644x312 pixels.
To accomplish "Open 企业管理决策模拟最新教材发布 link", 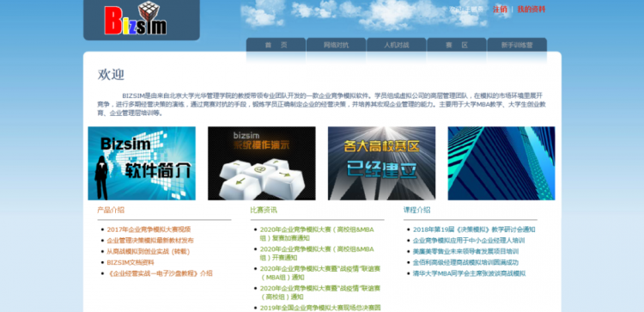I will [150, 241].
